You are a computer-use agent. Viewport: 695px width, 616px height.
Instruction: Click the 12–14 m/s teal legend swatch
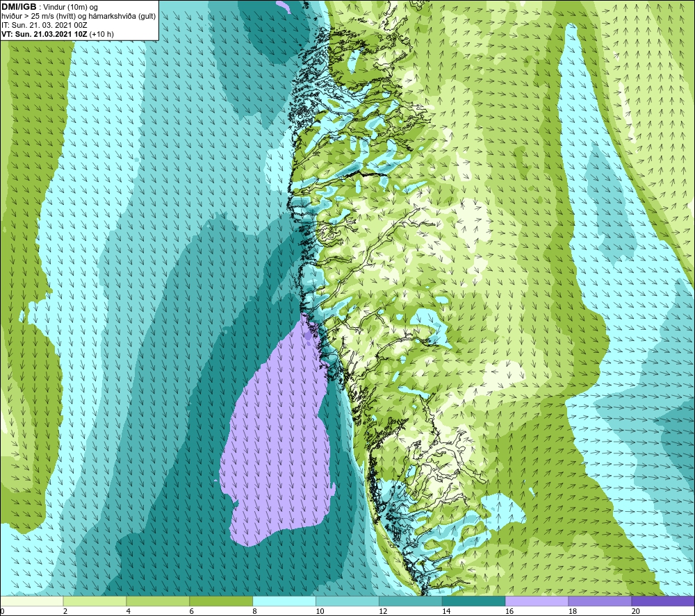411,601
